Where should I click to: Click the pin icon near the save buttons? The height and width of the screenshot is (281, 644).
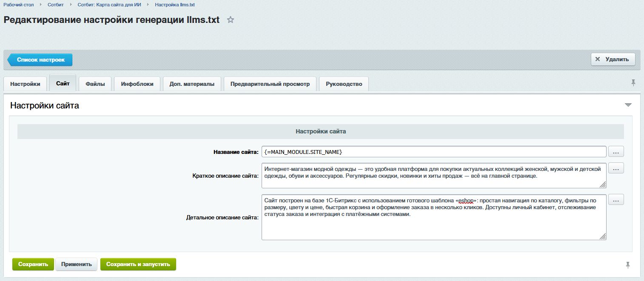(x=629, y=264)
